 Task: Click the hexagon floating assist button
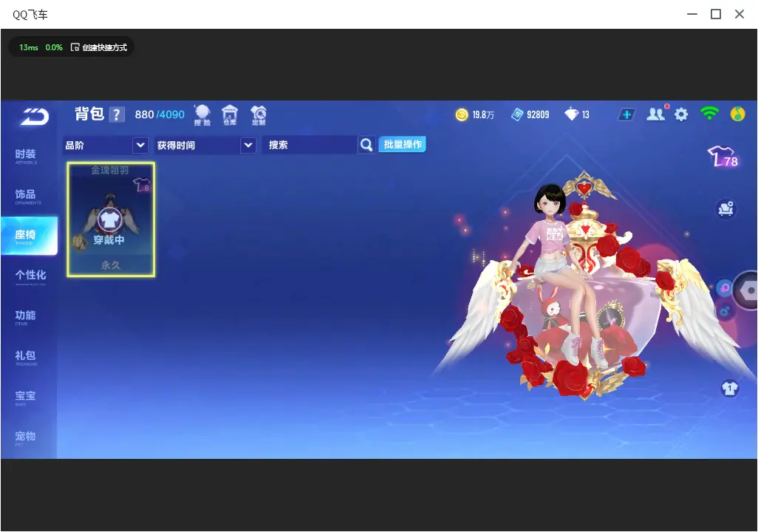(x=748, y=290)
